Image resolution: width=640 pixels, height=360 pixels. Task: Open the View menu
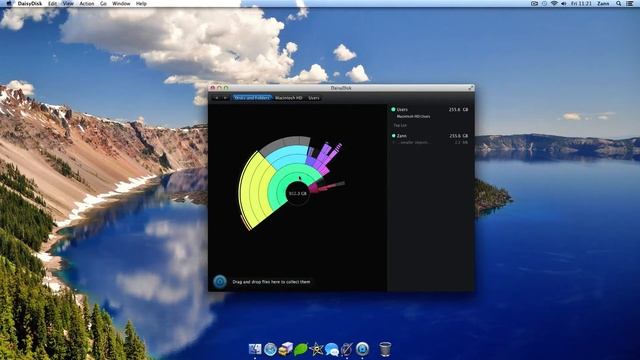click(68, 3)
